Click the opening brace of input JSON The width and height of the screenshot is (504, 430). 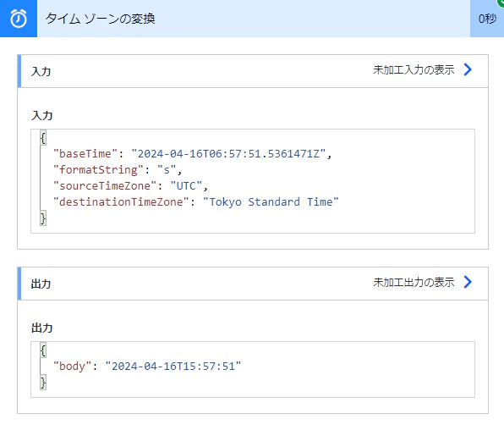click(x=43, y=138)
